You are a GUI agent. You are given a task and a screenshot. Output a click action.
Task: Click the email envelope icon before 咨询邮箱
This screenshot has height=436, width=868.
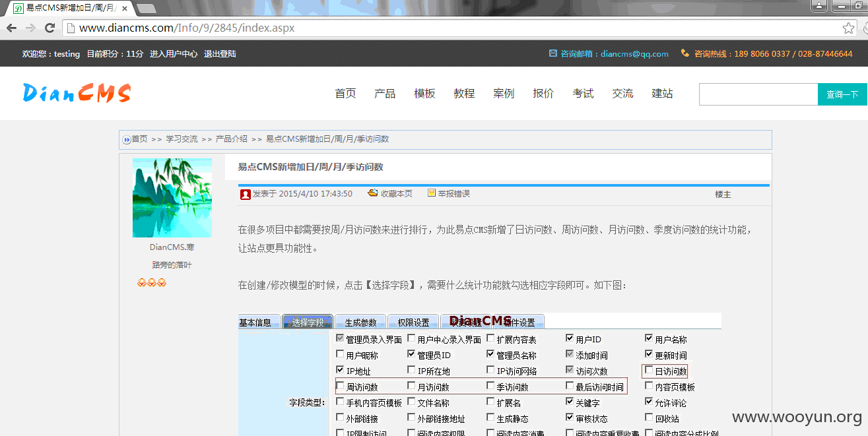point(553,53)
